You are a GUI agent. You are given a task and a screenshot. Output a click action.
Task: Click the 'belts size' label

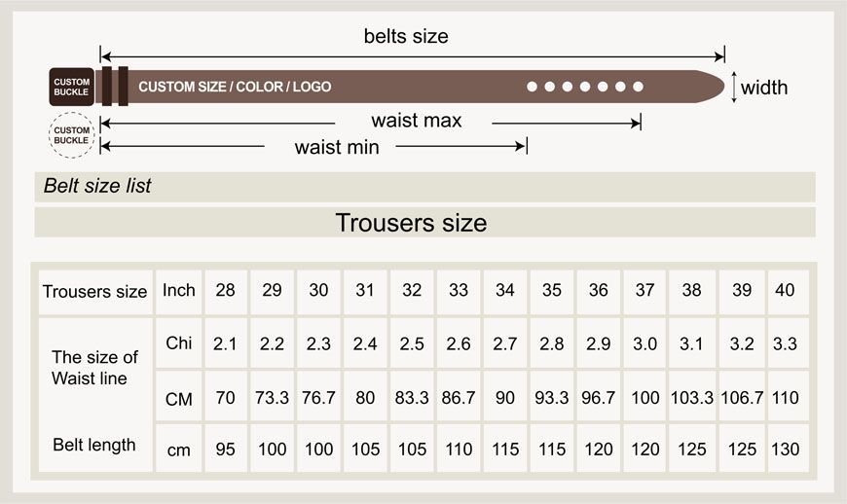[x=406, y=36]
